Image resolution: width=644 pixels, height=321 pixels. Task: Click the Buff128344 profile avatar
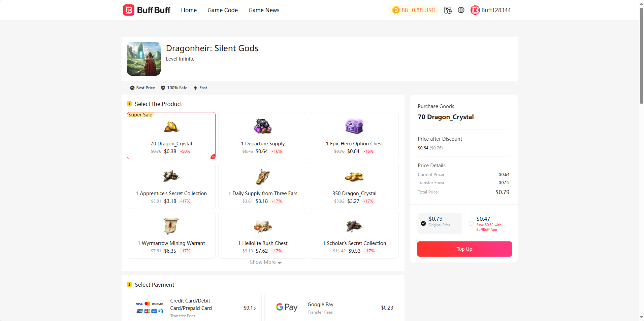475,10
